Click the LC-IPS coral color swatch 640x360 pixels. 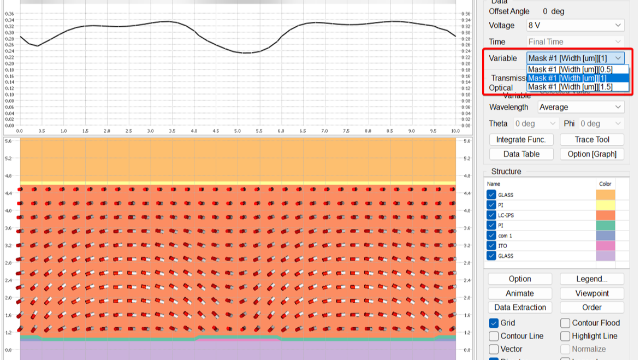605,215
